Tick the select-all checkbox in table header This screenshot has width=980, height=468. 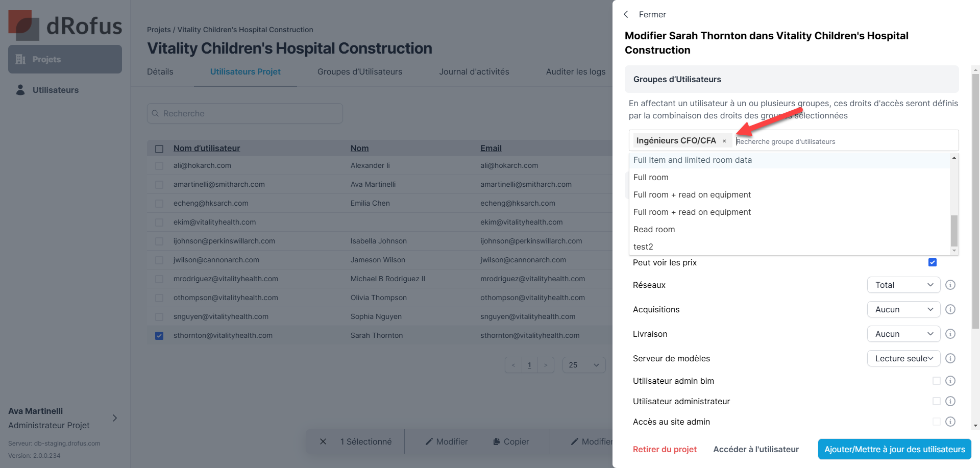click(159, 149)
